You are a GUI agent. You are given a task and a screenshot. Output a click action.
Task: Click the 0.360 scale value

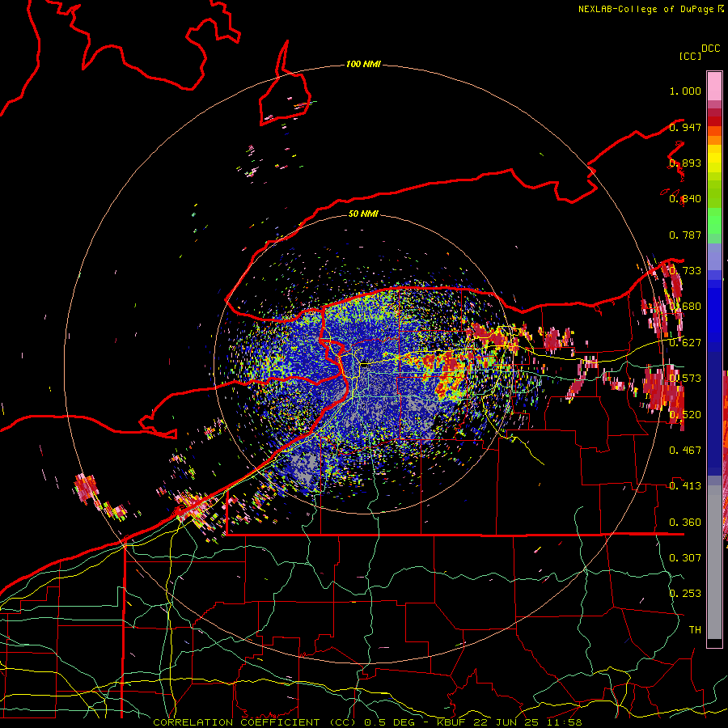point(685,523)
